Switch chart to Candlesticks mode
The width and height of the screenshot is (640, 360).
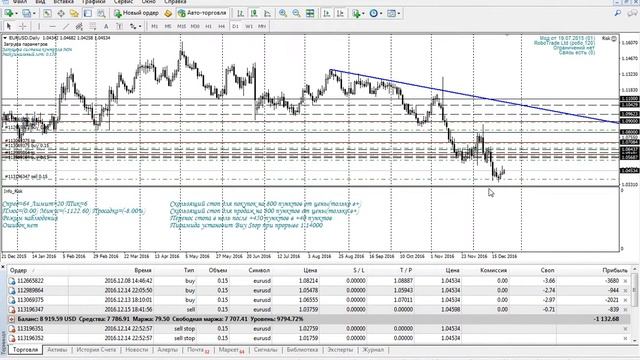254,13
